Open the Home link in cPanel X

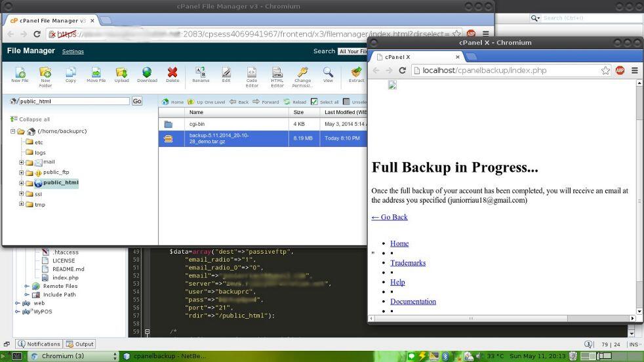(399, 244)
